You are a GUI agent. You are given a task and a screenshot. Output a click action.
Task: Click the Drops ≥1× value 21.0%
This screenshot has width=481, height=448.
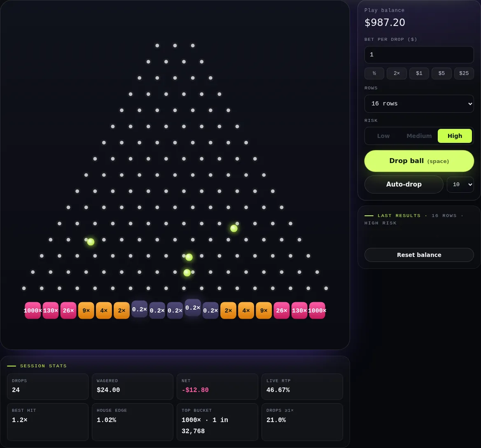pyautogui.click(x=276, y=420)
